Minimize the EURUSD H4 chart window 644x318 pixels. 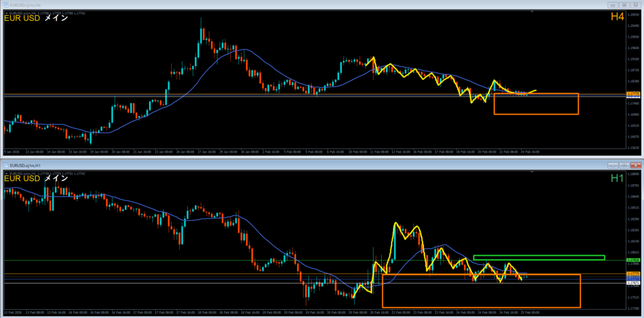click(613, 5)
